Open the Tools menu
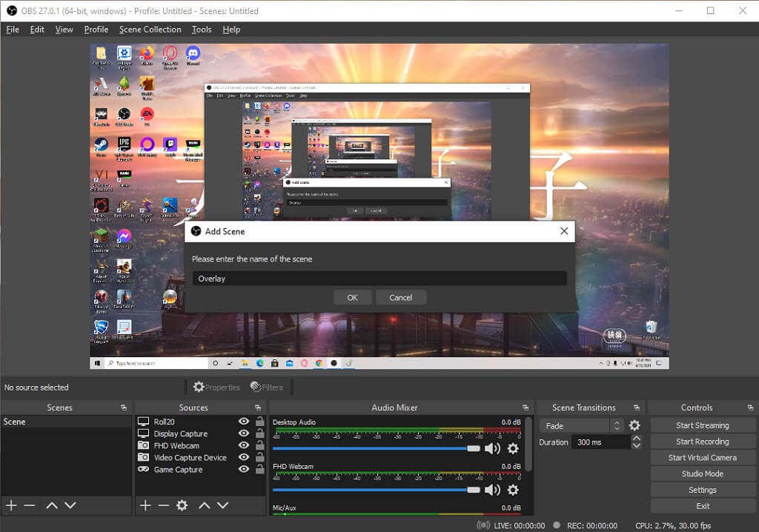Viewport: 759px width, 532px height. point(201,30)
